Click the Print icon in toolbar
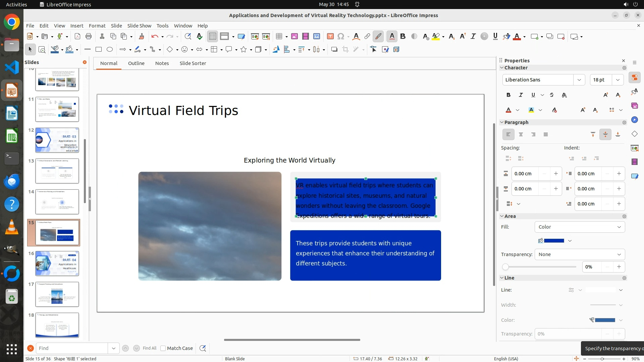The height and width of the screenshot is (362, 644). (x=89, y=37)
